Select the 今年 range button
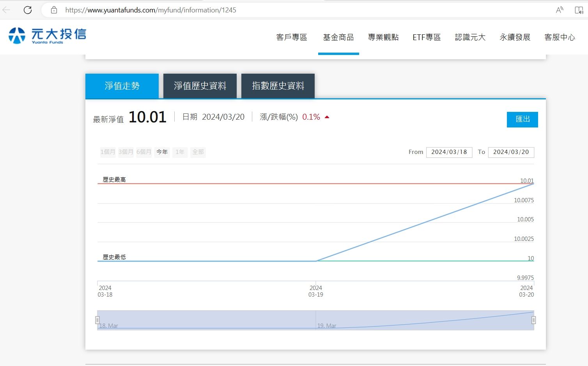This screenshot has width=588, height=366. 162,152
